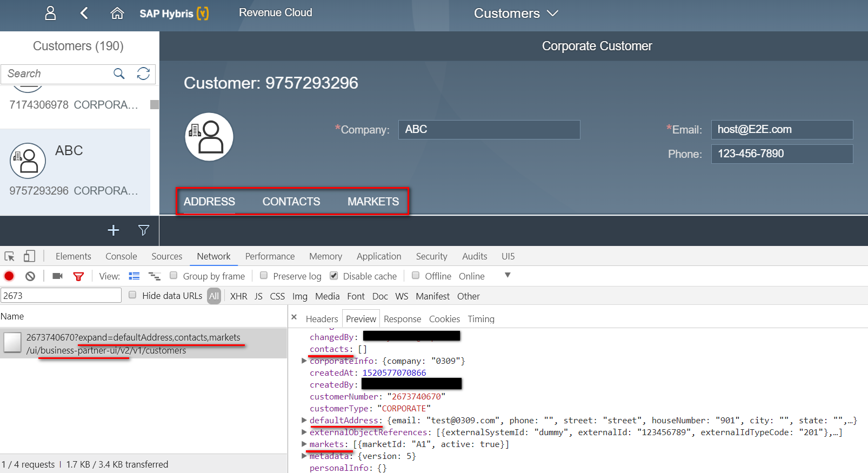Expand the corporateInfo object
The width and height of the screenshot is (868, 473).
coord(304,361)
